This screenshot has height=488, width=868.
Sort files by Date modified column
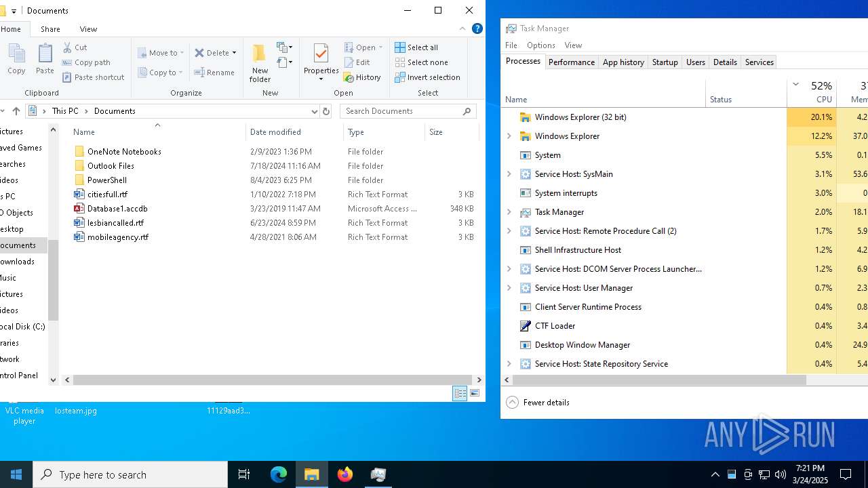pos(294,132)
